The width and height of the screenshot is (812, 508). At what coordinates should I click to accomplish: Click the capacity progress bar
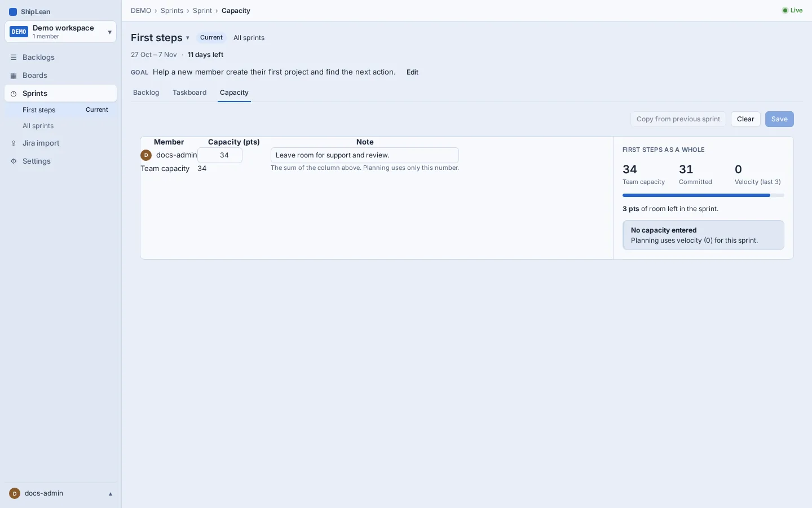[703, 195]
